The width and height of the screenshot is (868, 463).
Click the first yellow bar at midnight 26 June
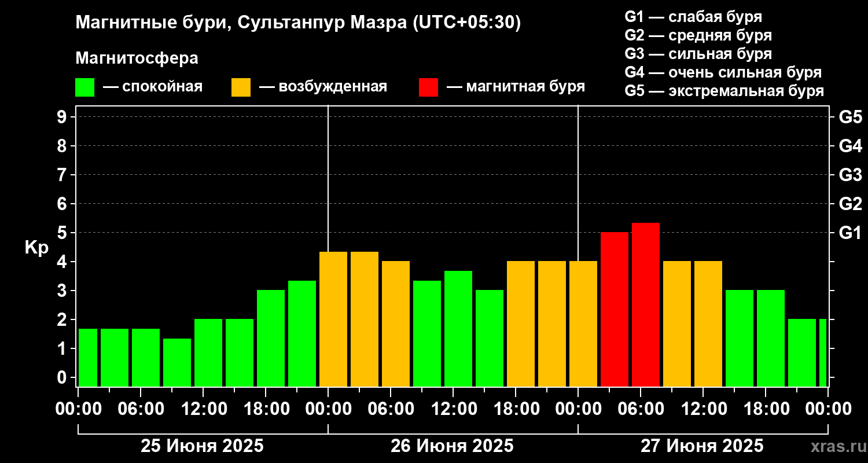pyautogui.click(x=333, y=319)
